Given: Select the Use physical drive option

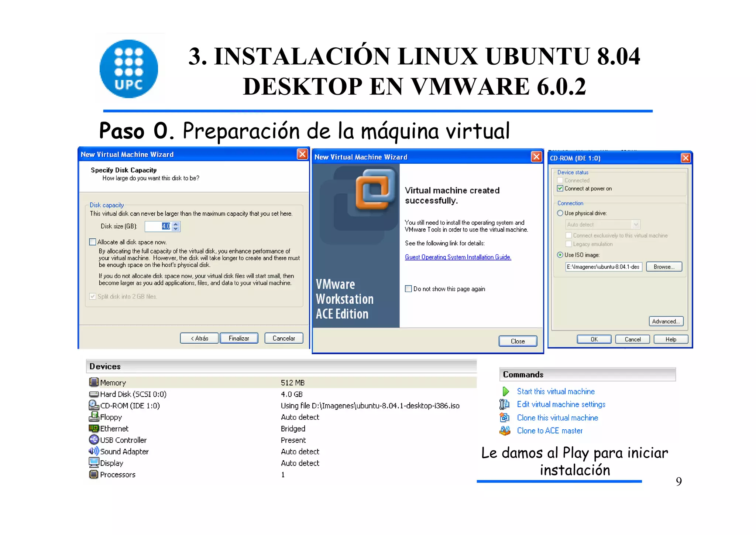Looking at the screenshot, I should coord(560,213).
